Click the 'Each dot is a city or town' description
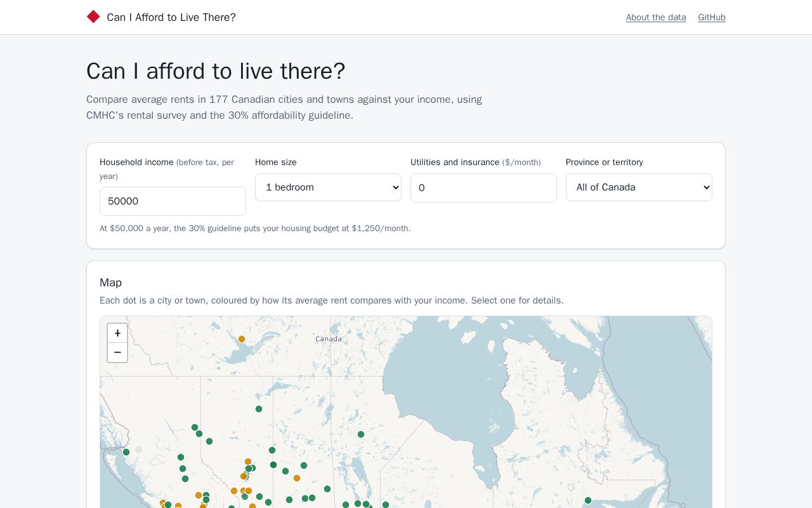The height and width of the screenshot is (508, 812). 332,300
